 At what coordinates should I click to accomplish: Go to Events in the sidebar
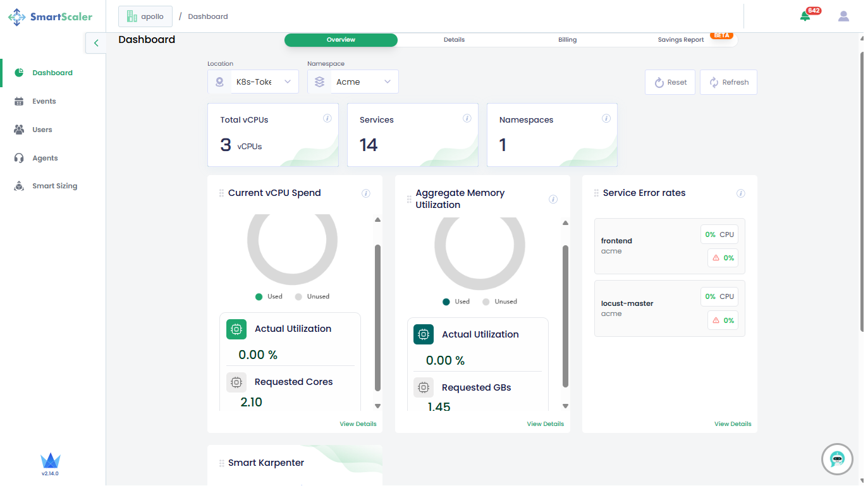[x=44, y=101]
